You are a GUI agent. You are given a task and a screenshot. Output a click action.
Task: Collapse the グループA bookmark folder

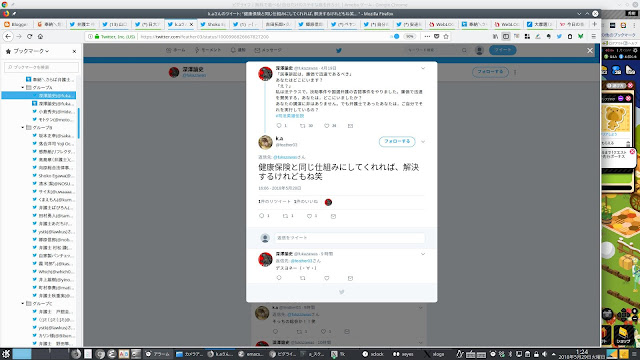pos(23,87)
